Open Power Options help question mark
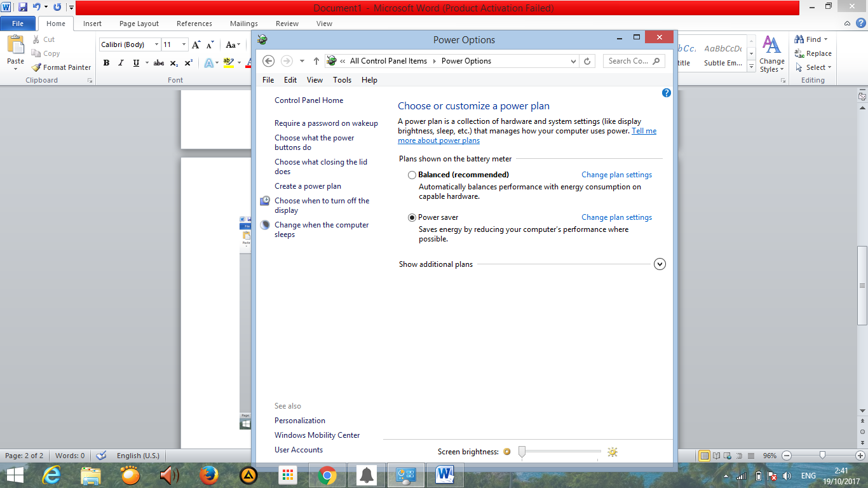 point(666,93)
